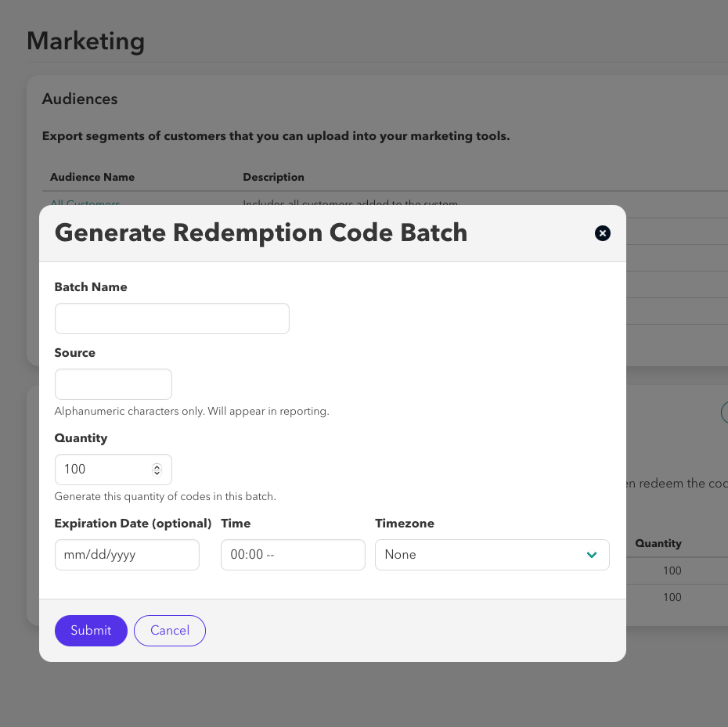Image resolution: width=728 pixels, height=727 pixels.
Task: Click the Quantity number field
Action: pyautogui.click(x=114, y=470)
